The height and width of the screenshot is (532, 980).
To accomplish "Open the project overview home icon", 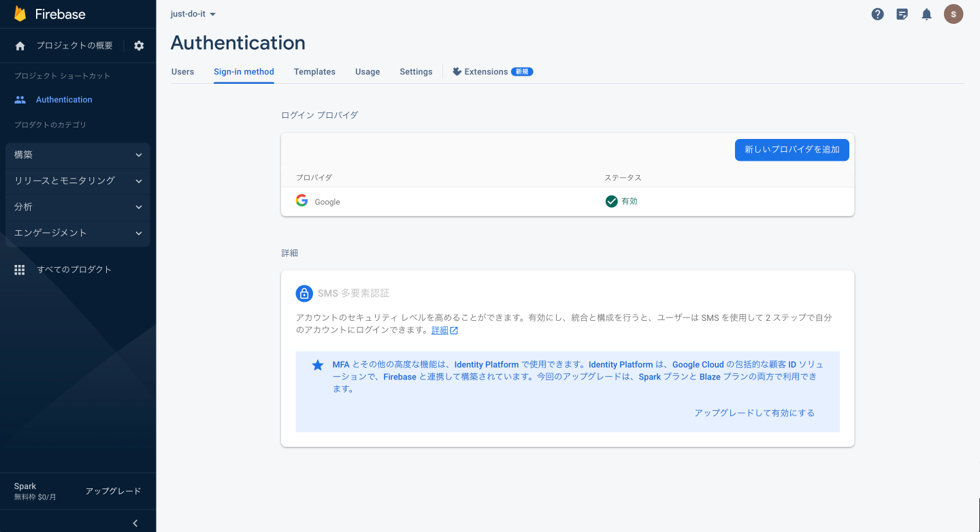I will pos(20,46).
